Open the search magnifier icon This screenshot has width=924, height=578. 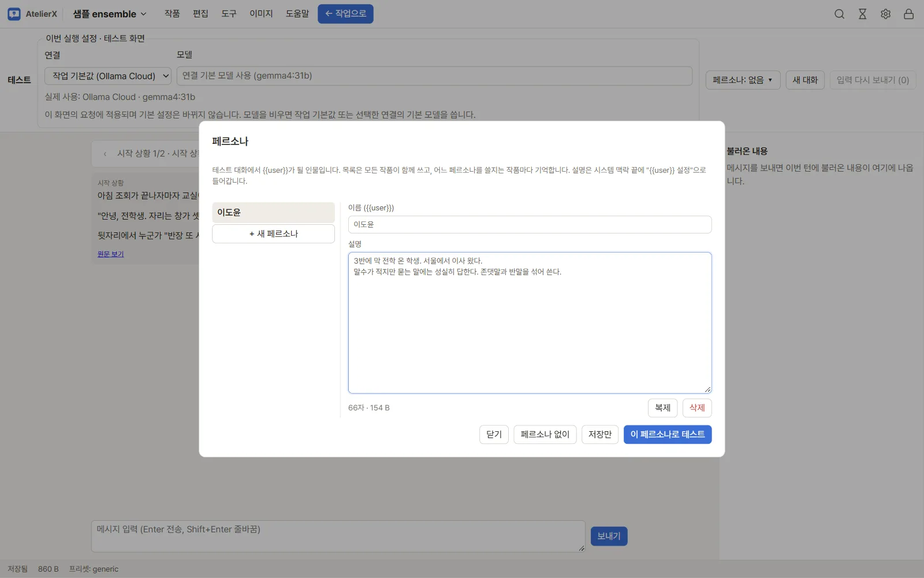(x=839, y=14)
